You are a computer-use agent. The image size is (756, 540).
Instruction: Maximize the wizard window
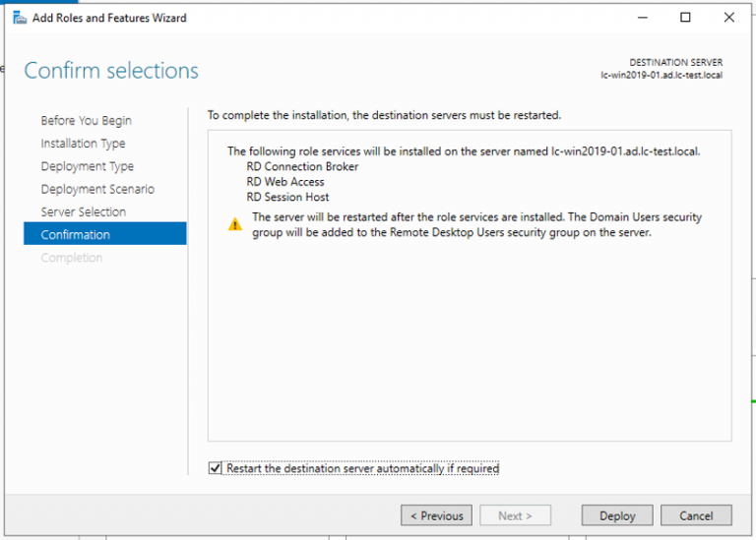pyautogui.click(x=685, y=18)
